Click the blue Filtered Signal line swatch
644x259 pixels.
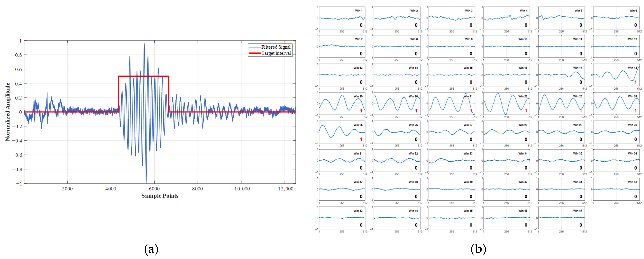pyautogui.click(x=255, y=47)
